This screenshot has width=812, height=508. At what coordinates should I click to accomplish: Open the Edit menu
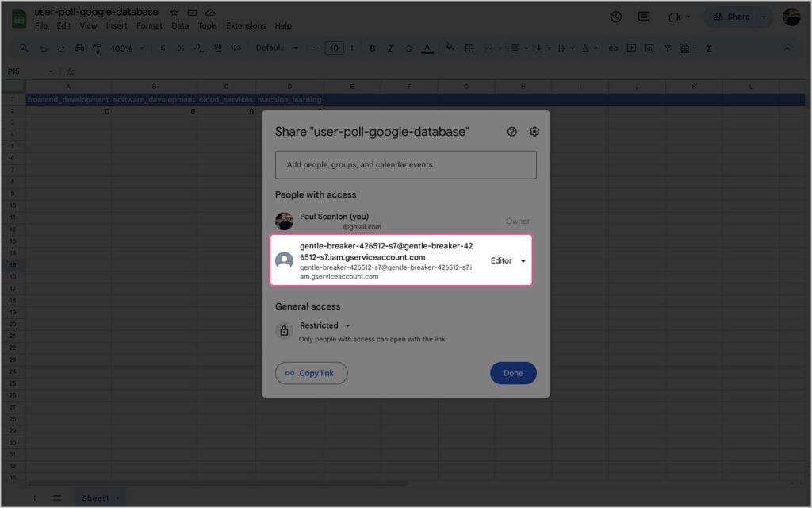(x=63, y=25)
